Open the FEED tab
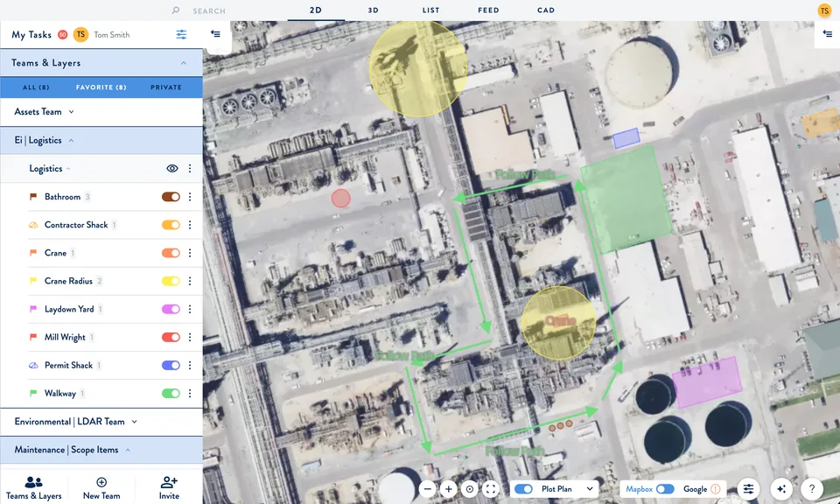 coord(488,10)
